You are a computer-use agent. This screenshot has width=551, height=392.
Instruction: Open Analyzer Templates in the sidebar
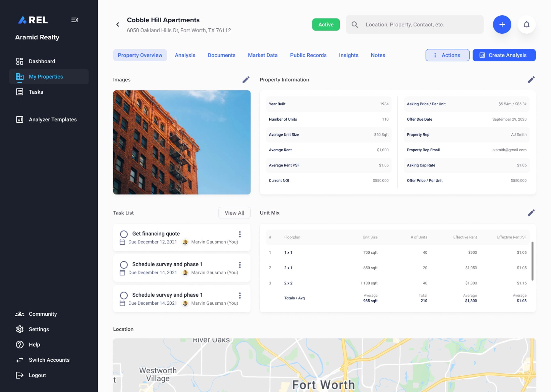pyautogui.click(x=53, y=119)
